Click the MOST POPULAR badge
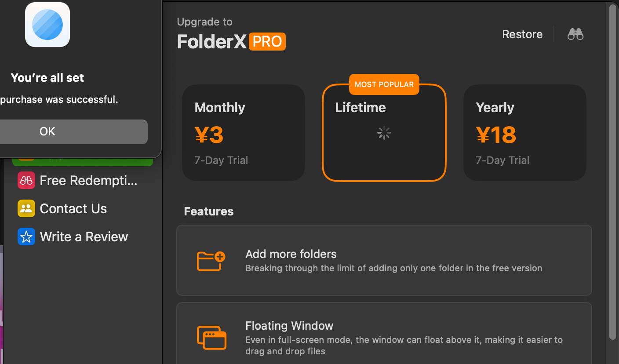This screenshot has height=364, width=619. coord(384,84)
